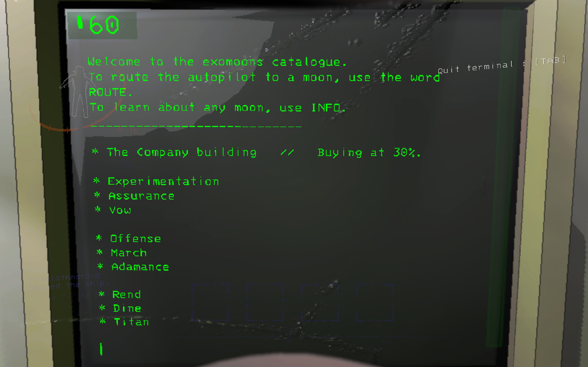Click the Buying at 30% text
This screenshot has height=367, width=588.
click(x=369, y=153)
